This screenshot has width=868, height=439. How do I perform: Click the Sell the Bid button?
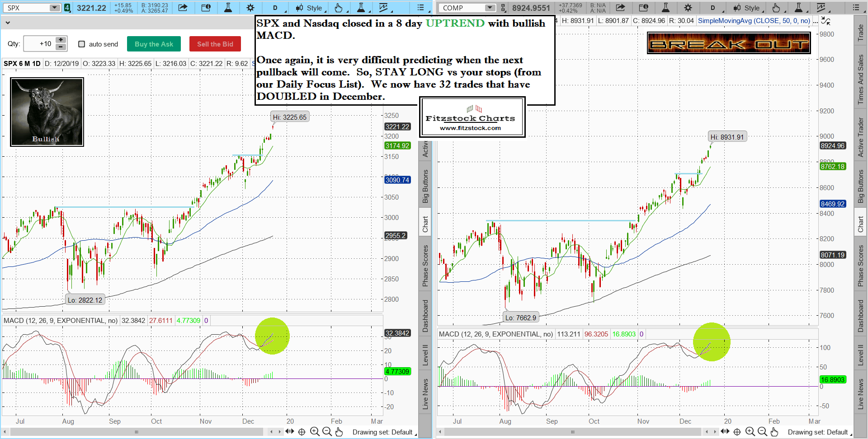(215, 44)
